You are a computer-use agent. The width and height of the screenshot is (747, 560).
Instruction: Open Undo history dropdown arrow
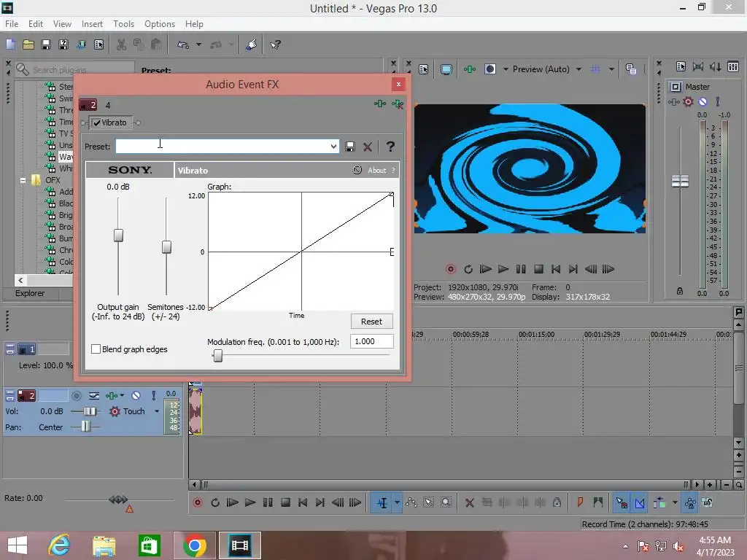pyautogui.click(x=198, y=44)
